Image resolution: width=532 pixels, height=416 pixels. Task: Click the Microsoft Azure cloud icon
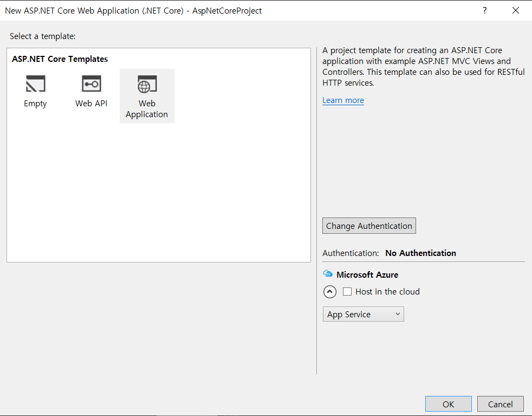click(327, 273)
